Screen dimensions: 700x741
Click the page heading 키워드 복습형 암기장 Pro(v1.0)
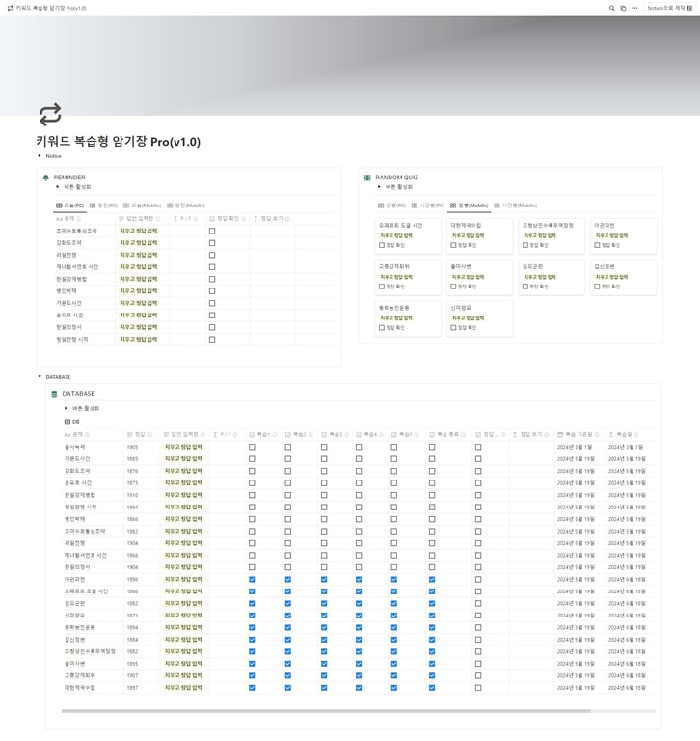click(118, 141)
